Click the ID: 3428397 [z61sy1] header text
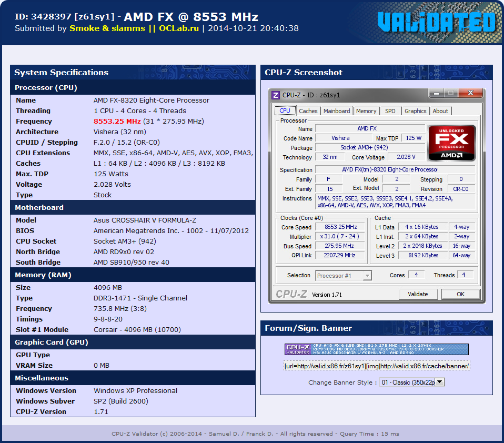 pos(65,17)
